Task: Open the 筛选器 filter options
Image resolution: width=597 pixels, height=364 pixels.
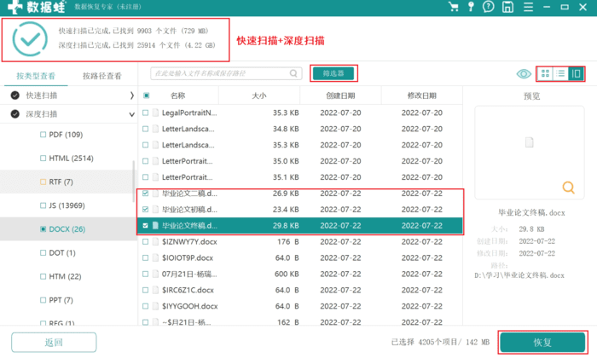Action: tap(333, 73)
